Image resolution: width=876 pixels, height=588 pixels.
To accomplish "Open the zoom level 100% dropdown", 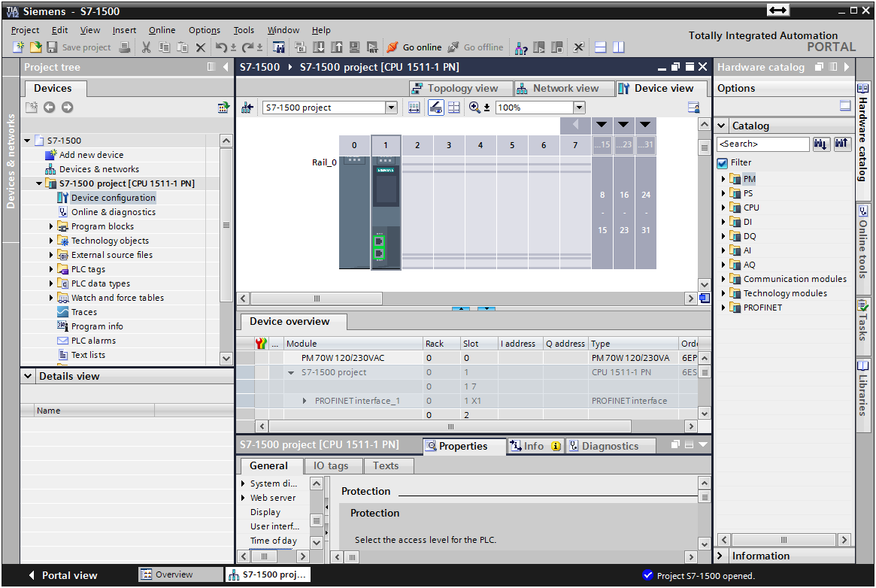I will coord(579,108).
